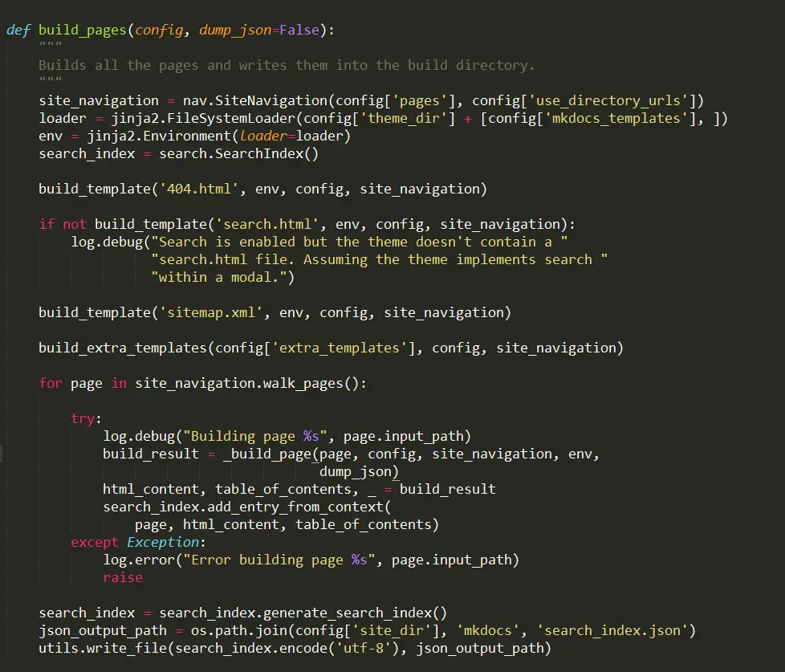Click the 'def' keyword

click(18, 30)
